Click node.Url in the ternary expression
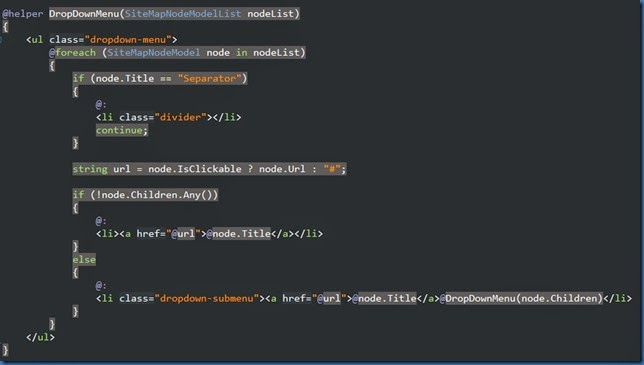 click(x=282, y=169)
